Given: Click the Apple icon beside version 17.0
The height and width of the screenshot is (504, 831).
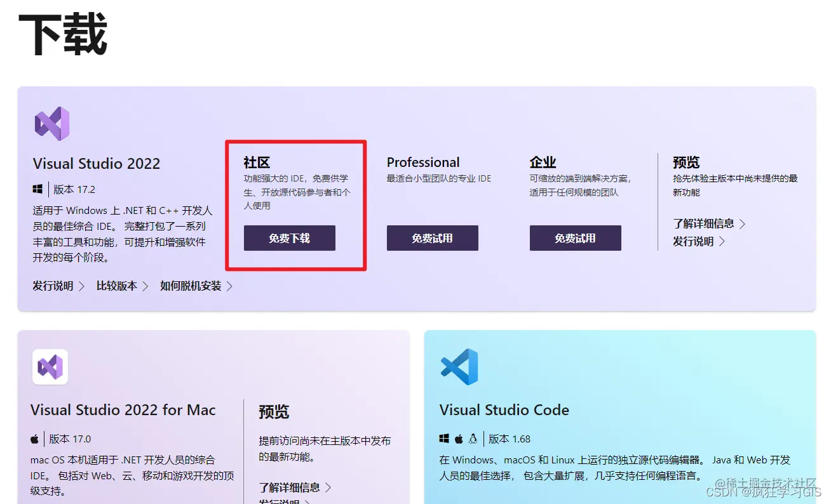Looking at the screenshot, I should [x=34, y=438].
